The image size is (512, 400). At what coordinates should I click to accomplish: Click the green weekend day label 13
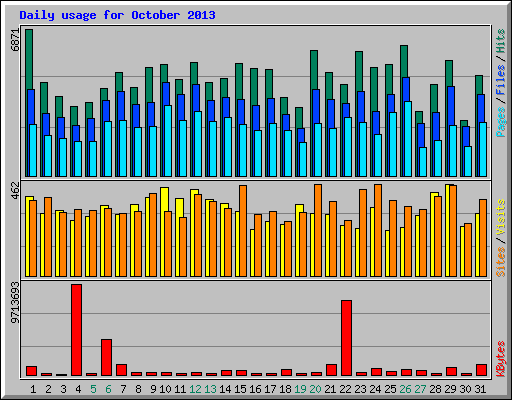(x=210, y=389)
